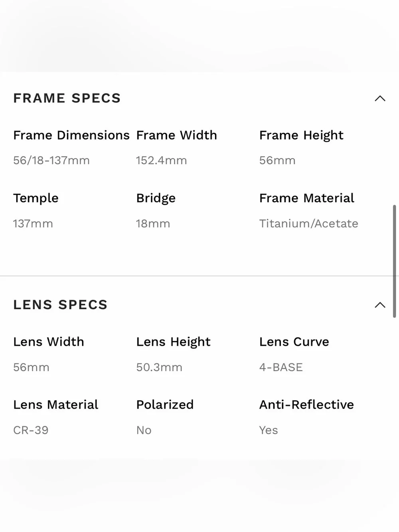Select the Frame Material label
Image resolution: width=399 pixels, height=532 pixels.
pyautogui.click(x=307, y=198)
